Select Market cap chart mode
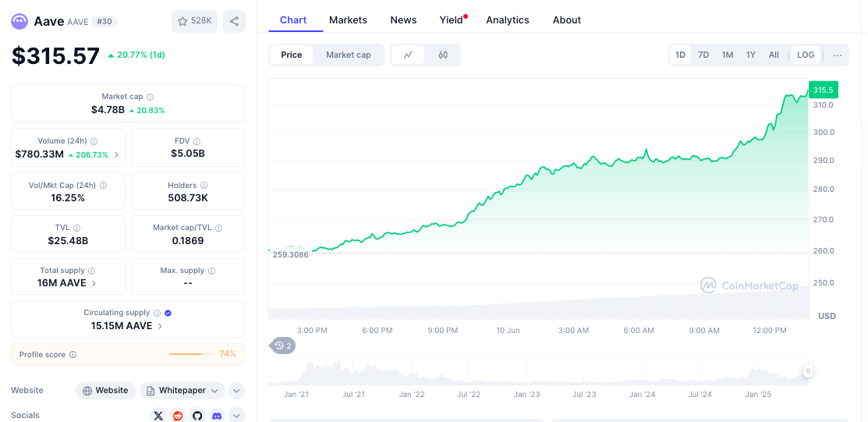The width and height of the screenshot is (868, 422). [x=348, y=55]
